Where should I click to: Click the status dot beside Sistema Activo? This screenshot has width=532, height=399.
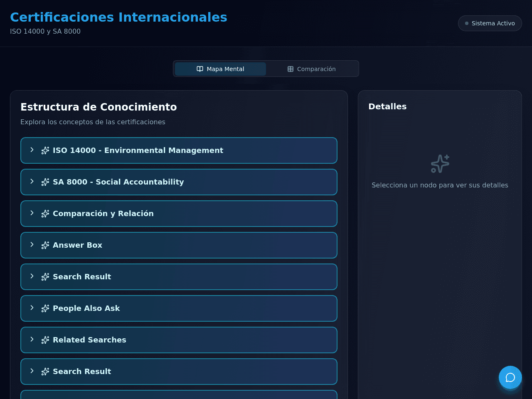point(467,23)
